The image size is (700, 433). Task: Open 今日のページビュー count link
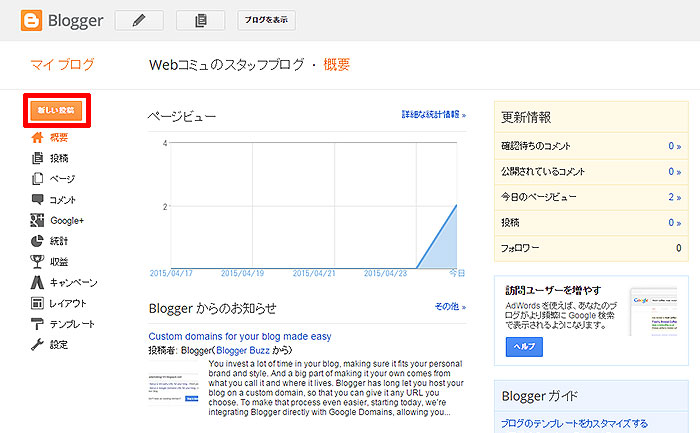[x=674, y=197]
